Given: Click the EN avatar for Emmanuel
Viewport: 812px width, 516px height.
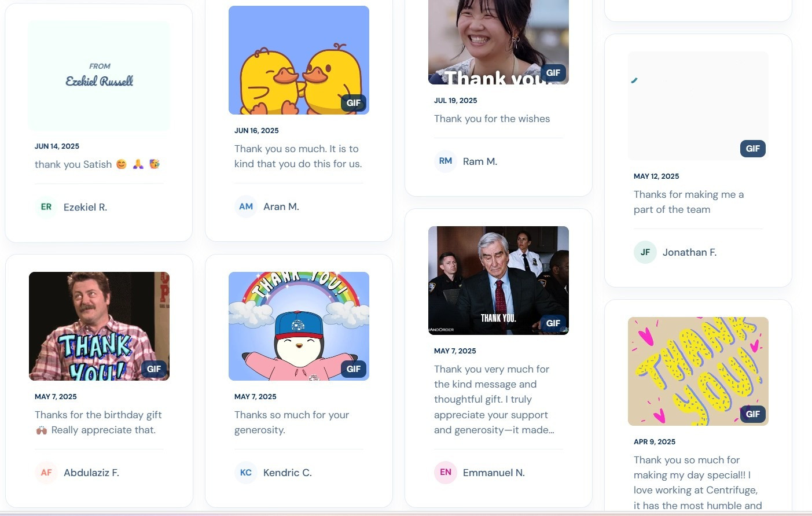Looking at the screenshot, I should pos(445,473).
